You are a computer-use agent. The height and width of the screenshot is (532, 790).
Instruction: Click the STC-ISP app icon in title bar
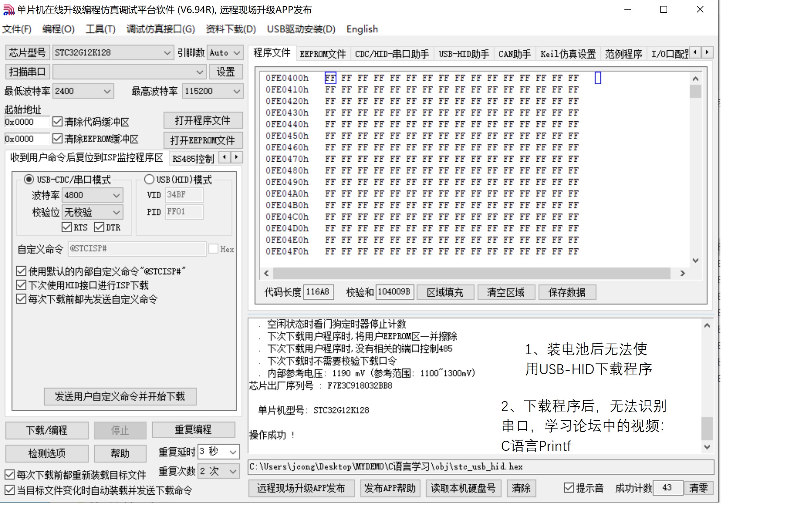9,10
